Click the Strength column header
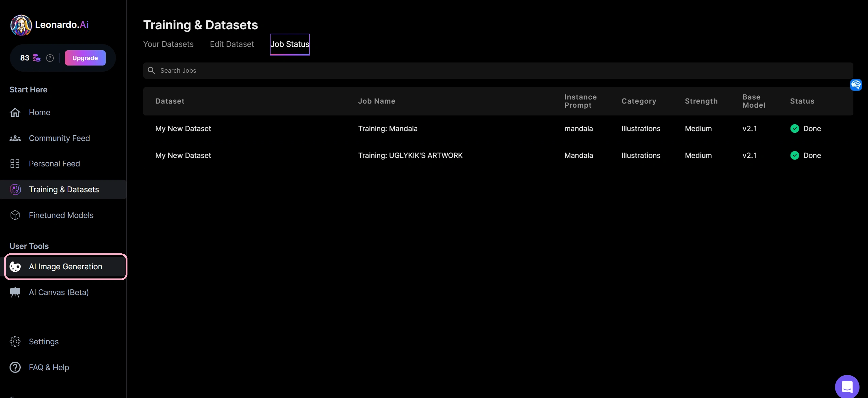868x398 pixels. (701, 101)
